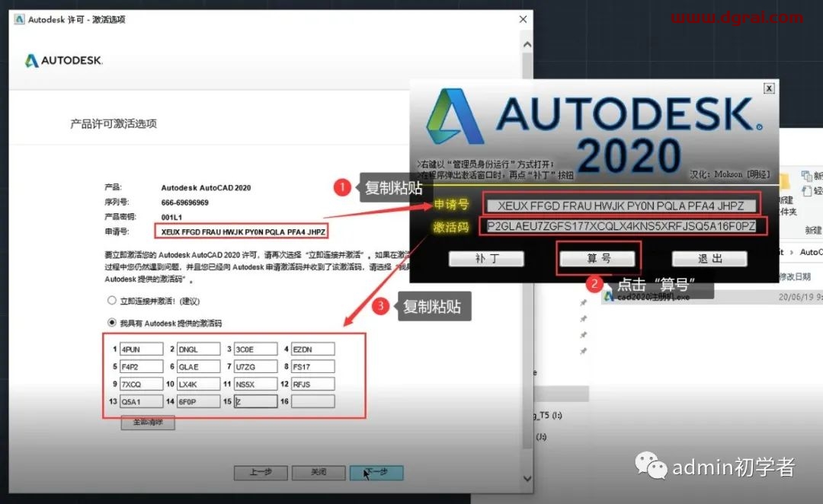Image resolution: width=823 pixels, height=504 pixels.
Task: Click the serial number 666-69696969
Action: (x=184, y=203)
